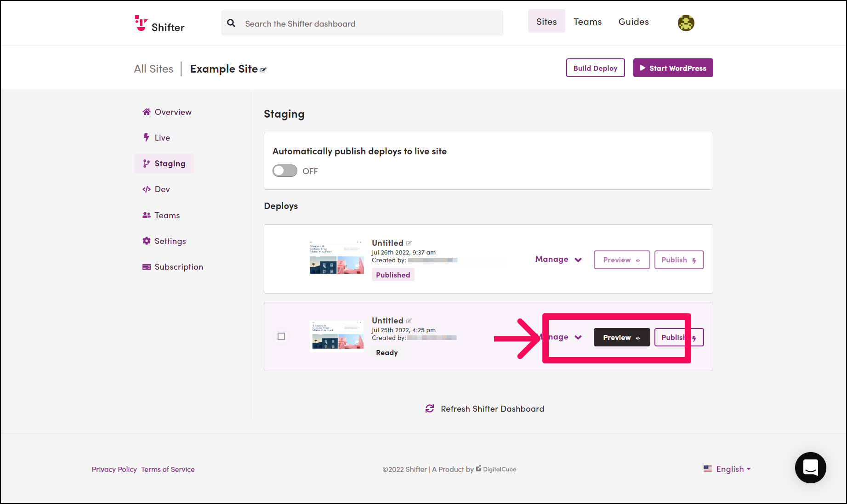The width and height of the screenshot is (847, 504).
Task: Open Dev in the sidebar
Action: click(156, 189)
